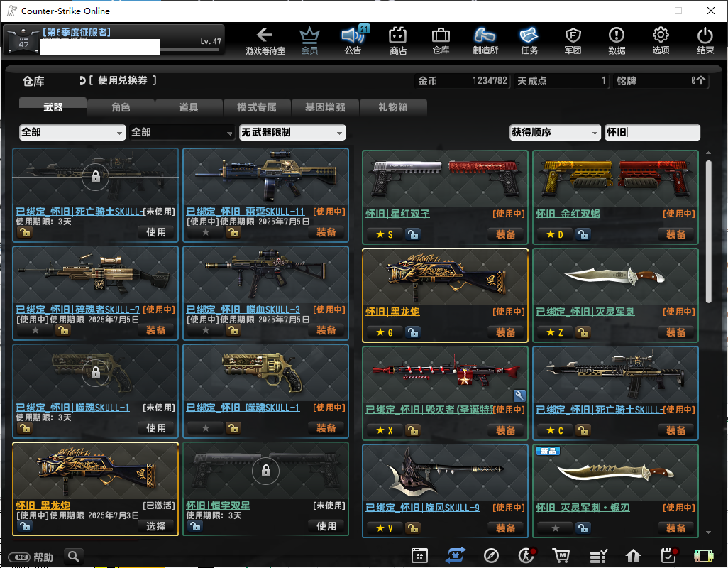The image size is (728, 568).
Task: Click the 金红双蝎 weapon thumbnail
Action: coord(616,179)
